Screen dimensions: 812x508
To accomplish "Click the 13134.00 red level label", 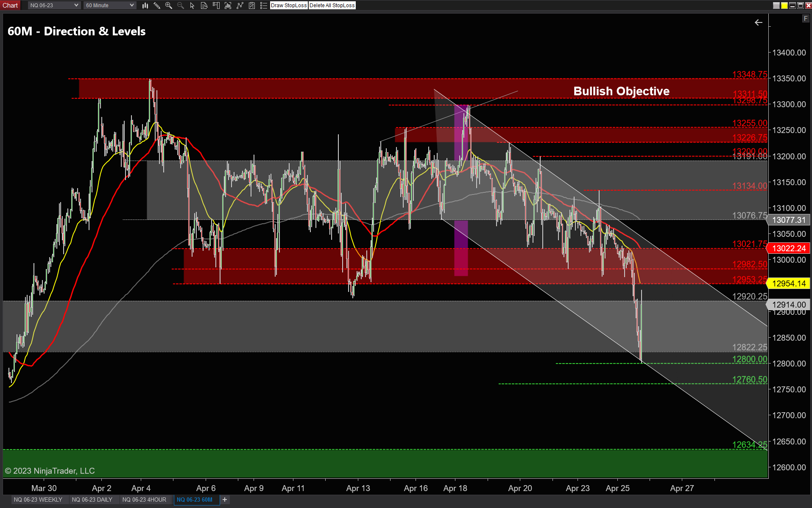I will tap(750, 186).
